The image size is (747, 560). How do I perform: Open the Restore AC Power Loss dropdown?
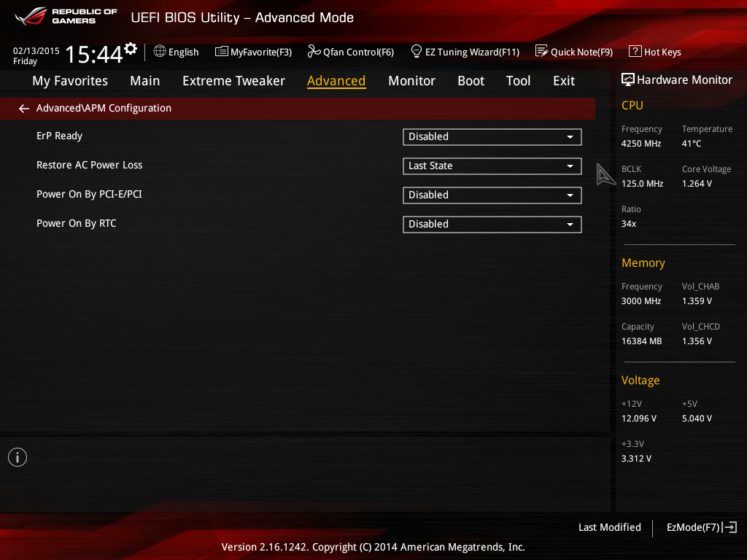pos(492,166)
